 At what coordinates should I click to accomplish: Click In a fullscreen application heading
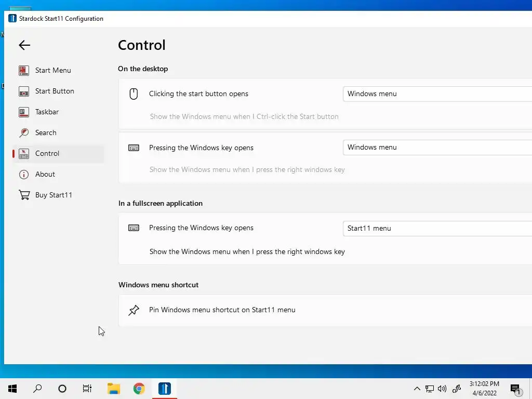pos(161,204)
